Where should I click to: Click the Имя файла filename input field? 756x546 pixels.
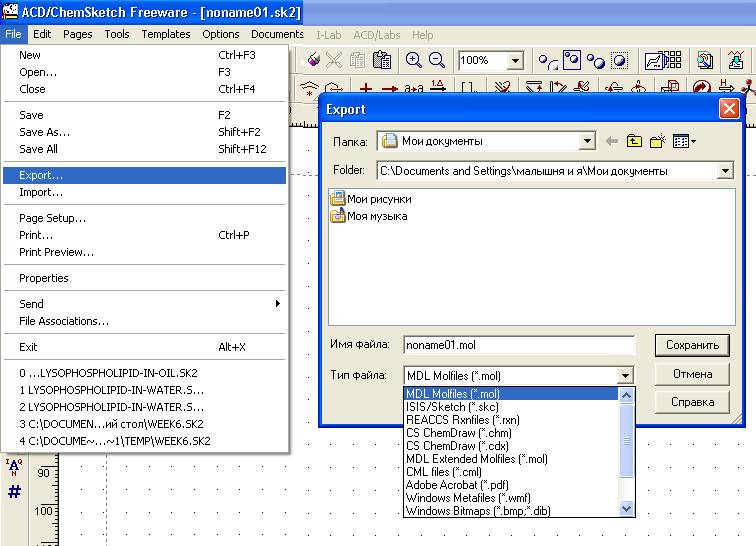click(519, 345)
